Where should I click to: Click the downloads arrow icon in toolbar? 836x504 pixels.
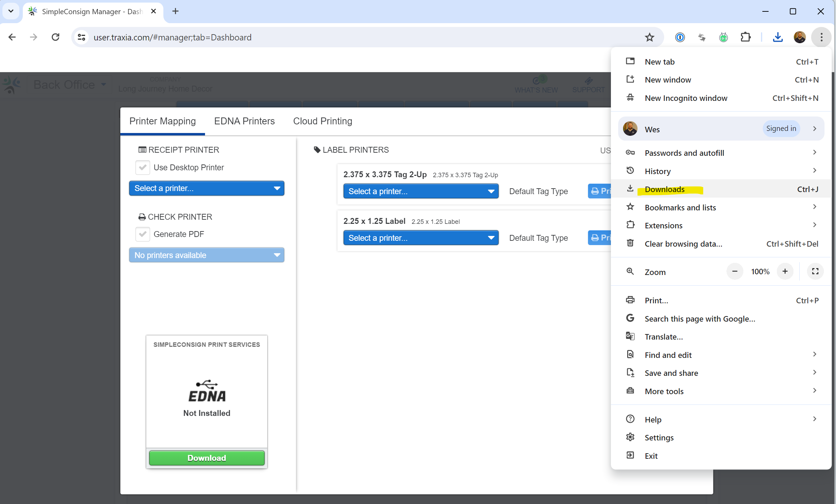pyautogui.click(x=778, y=37)
